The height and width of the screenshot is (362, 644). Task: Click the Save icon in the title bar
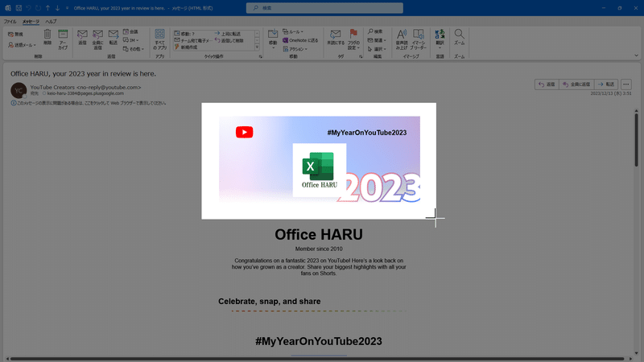click(19, 8)
